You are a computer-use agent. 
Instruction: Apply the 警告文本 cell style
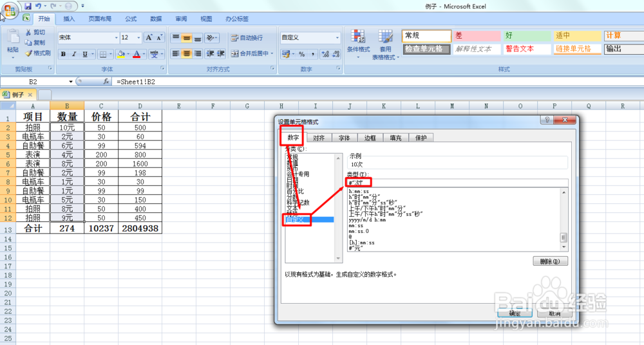point(527,49)
